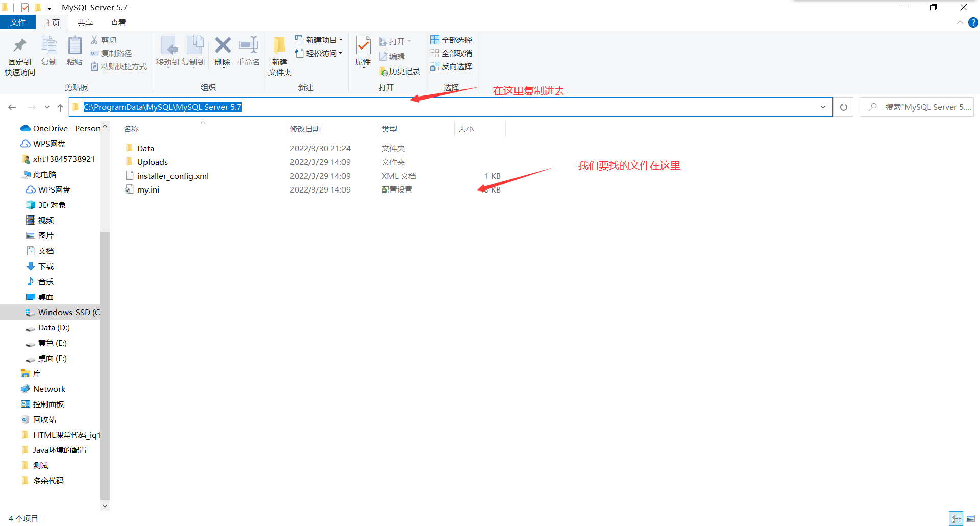The width and height of the screenshot is (980, 526).
Task: Go back with the left arrow
Action: pyautogui.click(x=12, y=107)
